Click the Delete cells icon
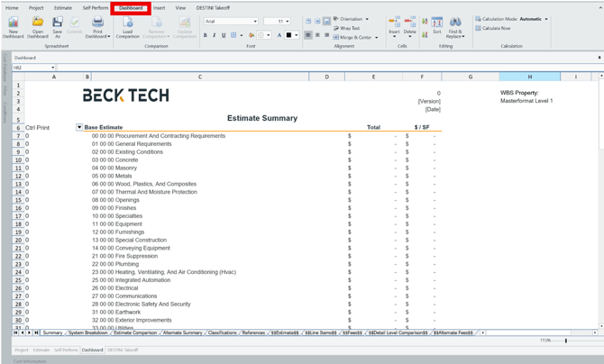Viewport: 604px width, 364px height. 410,23
